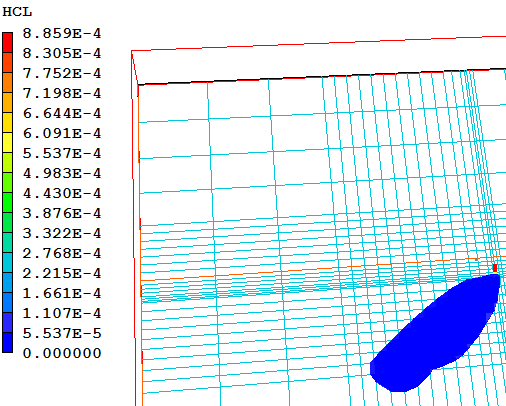The width and height of the screenshot is (506, 406).
Task: Click the black top edge of the mesh
Action: click(x=322, y=77)
